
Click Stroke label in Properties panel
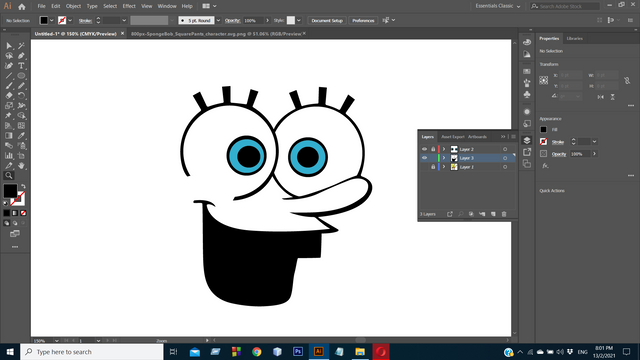pyautogui.click(x=558, y=142)
